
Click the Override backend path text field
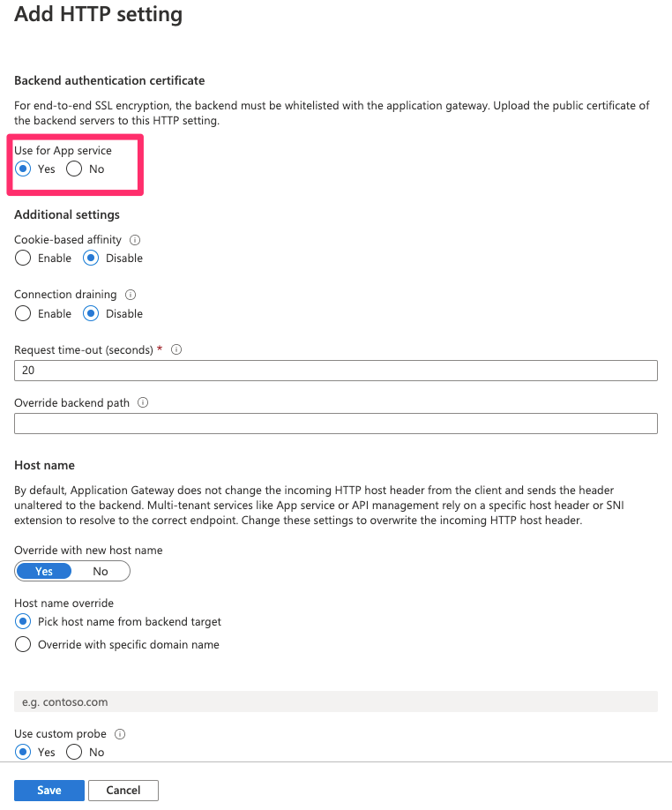pyautogui.click(x=335, y=424)
